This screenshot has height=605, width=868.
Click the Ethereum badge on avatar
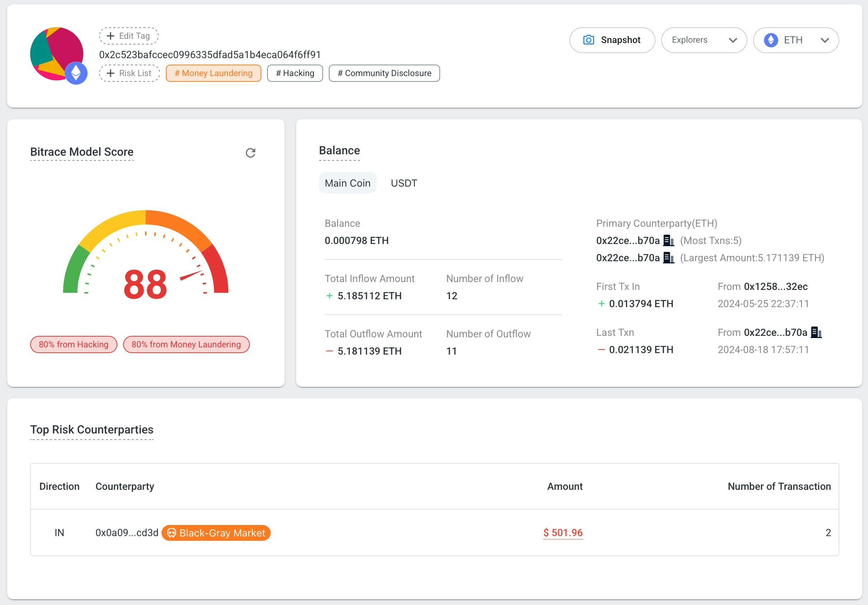76,73
